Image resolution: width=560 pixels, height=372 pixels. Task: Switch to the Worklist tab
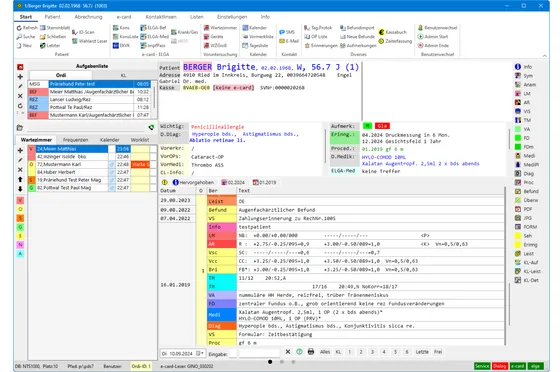pos(140,140)
